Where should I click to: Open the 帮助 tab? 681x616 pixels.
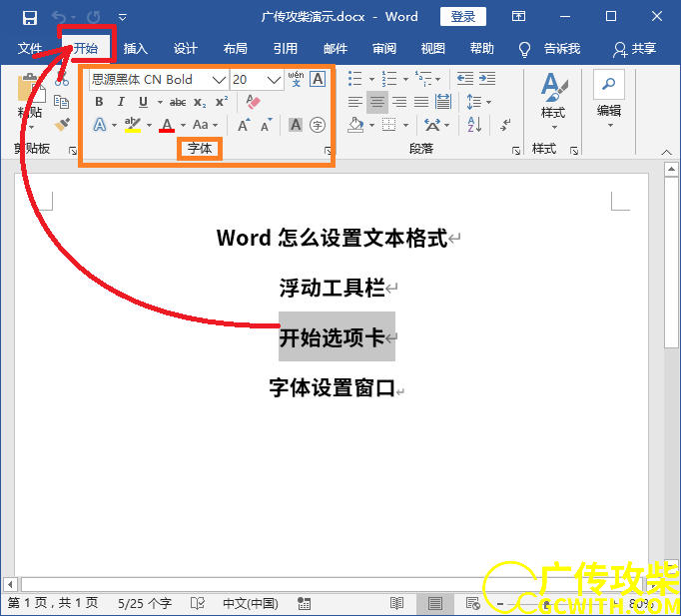click(482, 48)
